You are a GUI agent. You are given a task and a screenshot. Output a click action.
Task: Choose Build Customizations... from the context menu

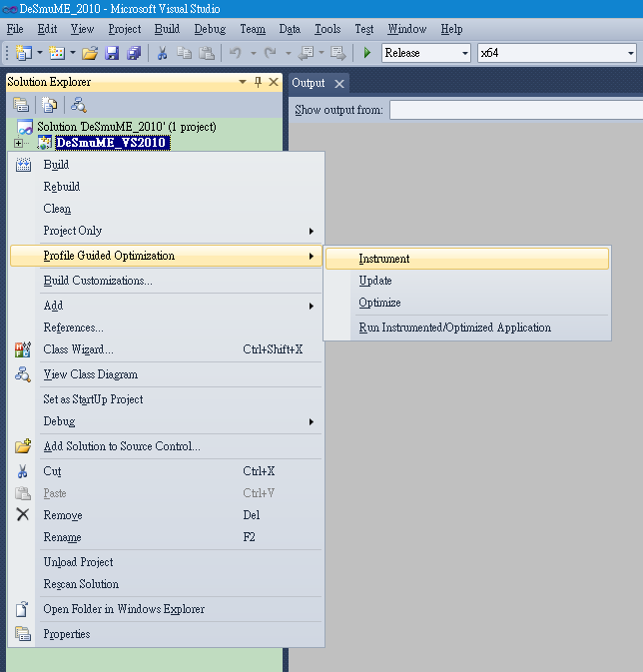pyautogui.click(x=166, y=281)
